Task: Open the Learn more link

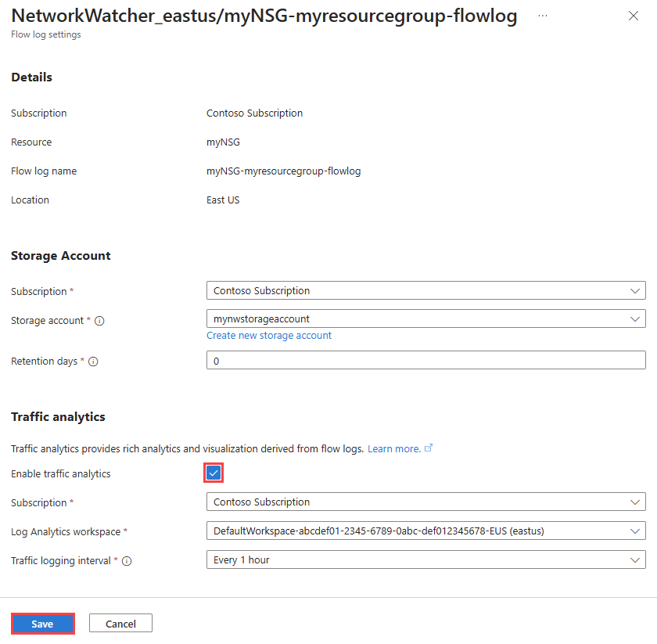Action: pyautogui.click(x=396, y=448)
